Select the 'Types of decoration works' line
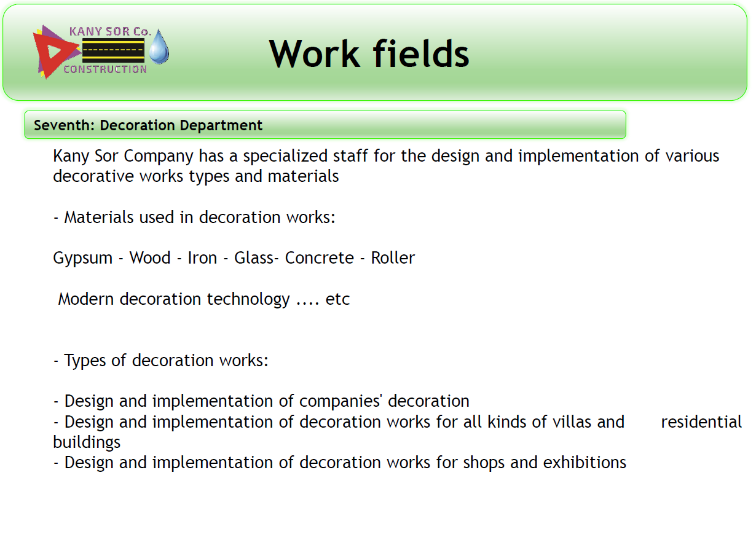This screenshot has height=553, width=756. point(161,361)
